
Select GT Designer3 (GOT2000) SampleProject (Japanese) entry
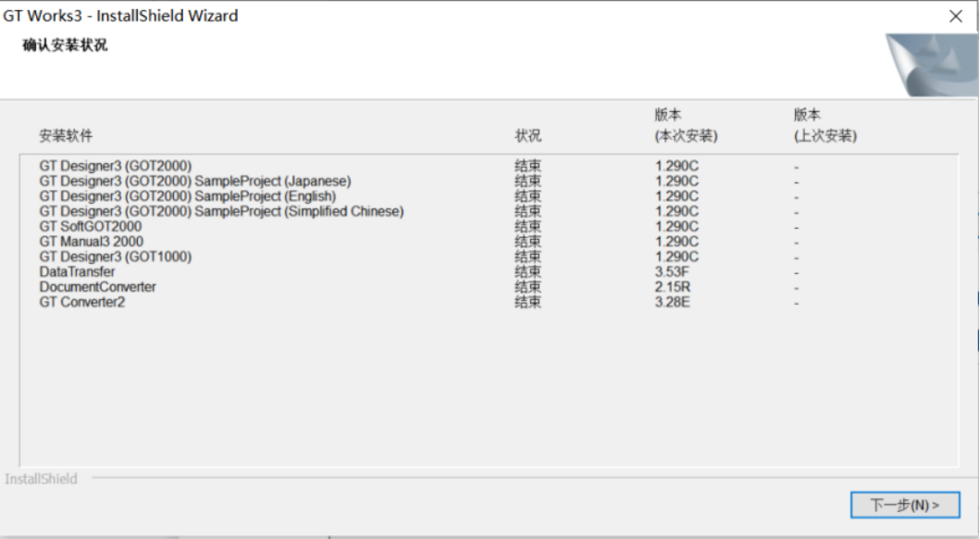[195, 182]
